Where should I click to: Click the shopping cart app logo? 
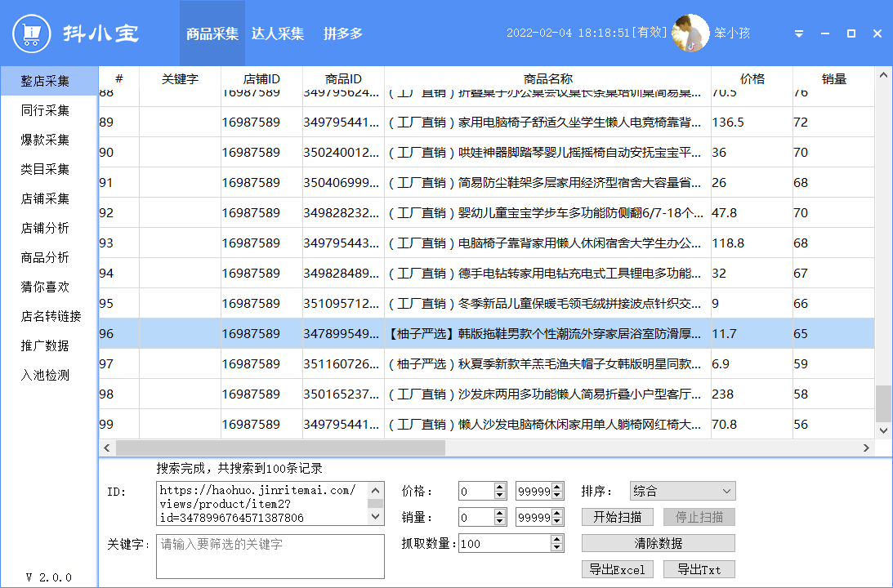(x=33, y=33)
